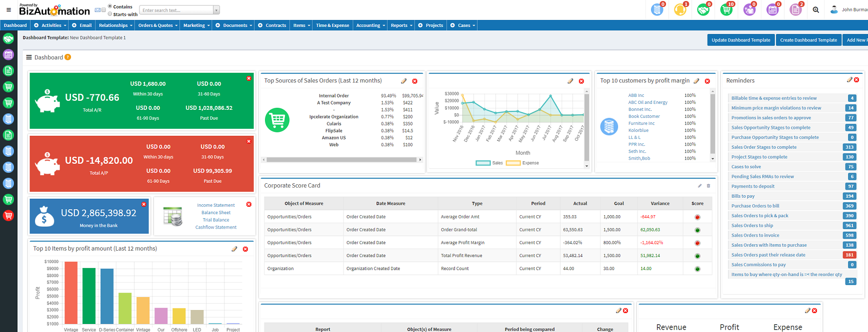This screenshot has width=868, height=332.
Task: Open the purple calendar icon in the left sidebar
Action: click(x=8, y=54)
